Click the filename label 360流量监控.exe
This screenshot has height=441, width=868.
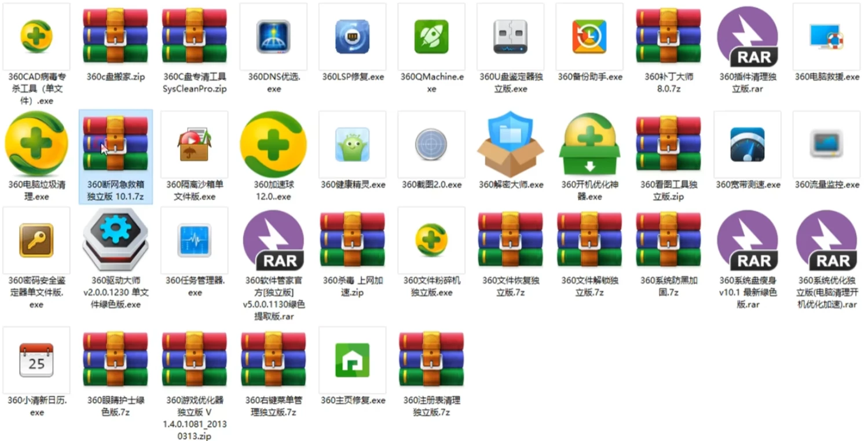(x=827, y=185)
